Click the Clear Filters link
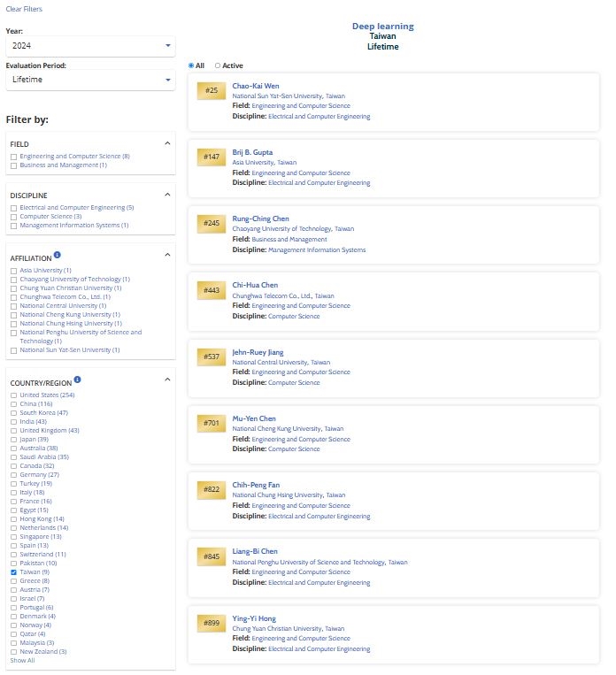The height and width of the screenshot is (675, 616). coord(24,9)
